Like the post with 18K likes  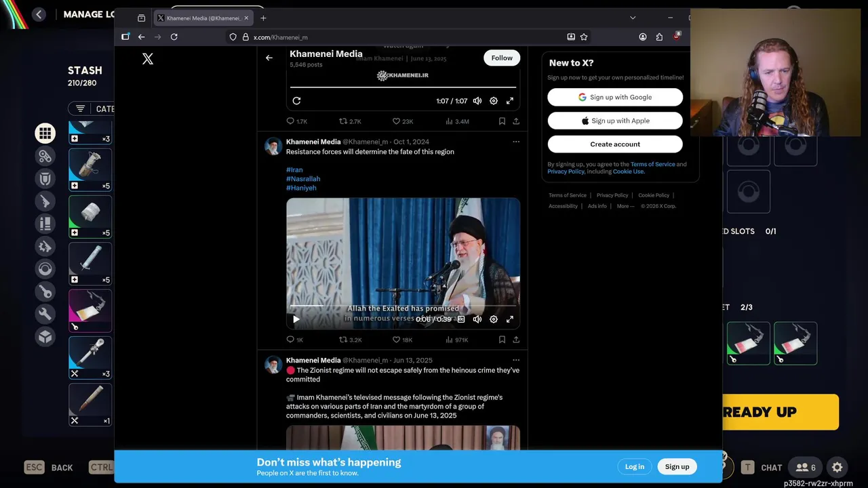(403, 340)
